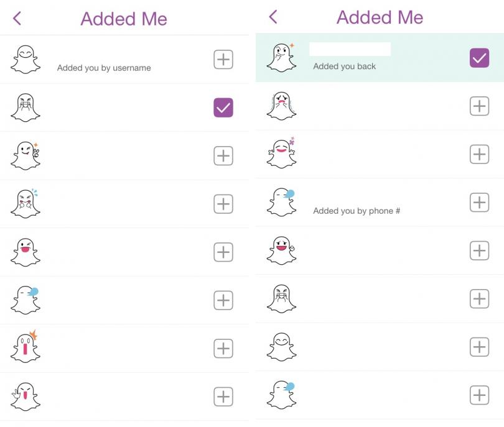Screen dimensions: 504x427
Task: Add the waving tongue-out ghost friend
Action: pos(223,397)
